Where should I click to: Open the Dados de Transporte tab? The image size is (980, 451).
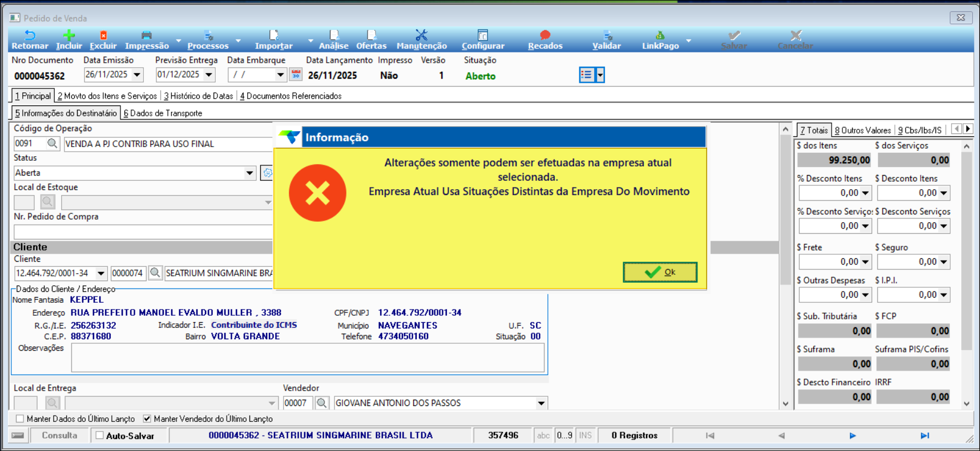[x=163, y=113]
